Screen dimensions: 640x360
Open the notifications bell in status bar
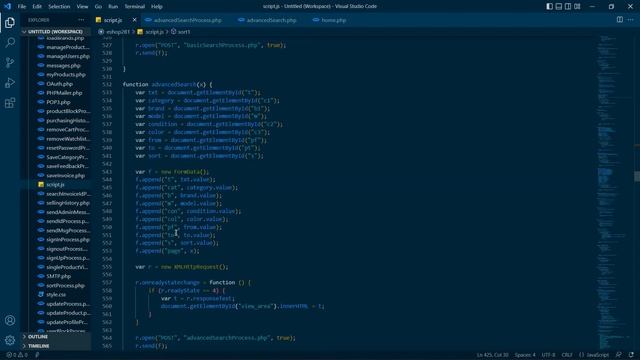tap(631, 355)
